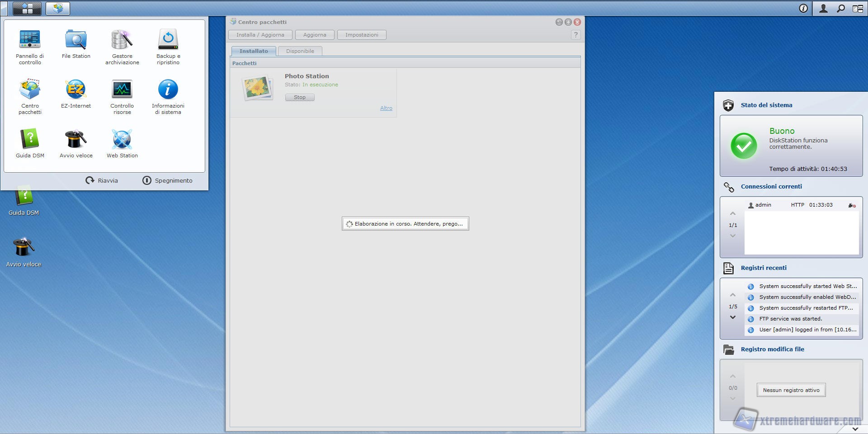Toggle main menu grid button

pos(27,9)
